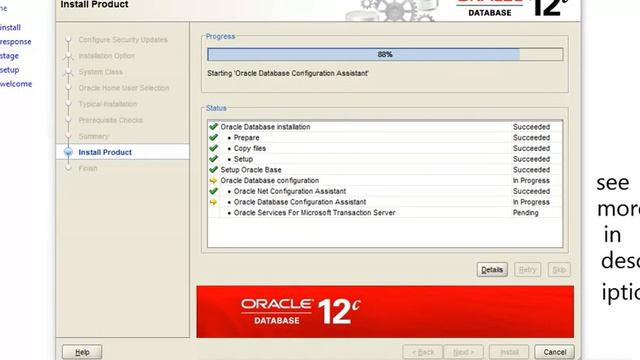The width and height of the screenshot is (640, 360).
Task: Select the Install Product step
Action: pos(105,152)
